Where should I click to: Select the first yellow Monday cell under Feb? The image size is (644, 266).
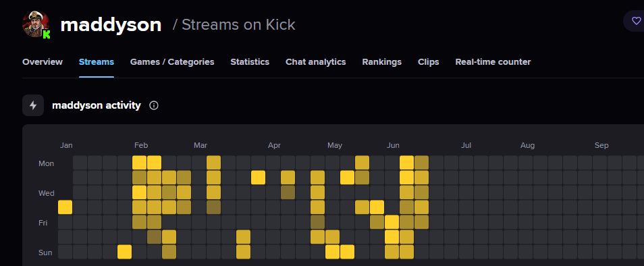(x=140, y=163)
